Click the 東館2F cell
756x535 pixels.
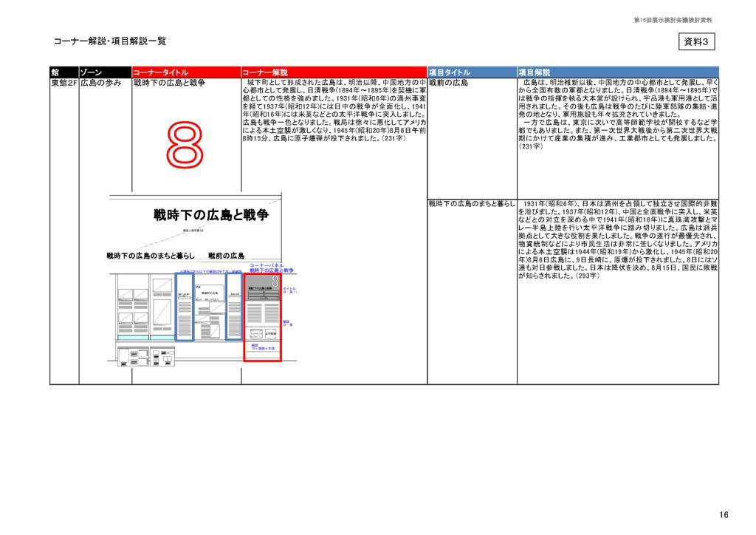64,83
